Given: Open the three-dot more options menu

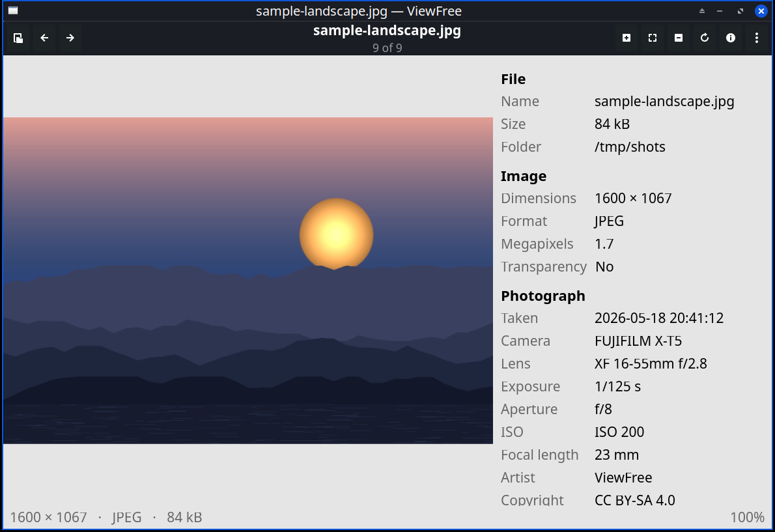Looking at the screenshot, I should pos(757,38).
